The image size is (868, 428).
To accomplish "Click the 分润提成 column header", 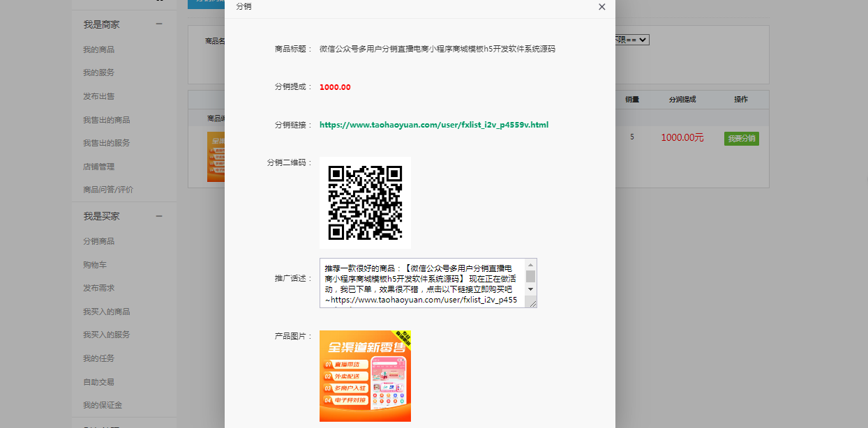I will (x=682, y=100).
